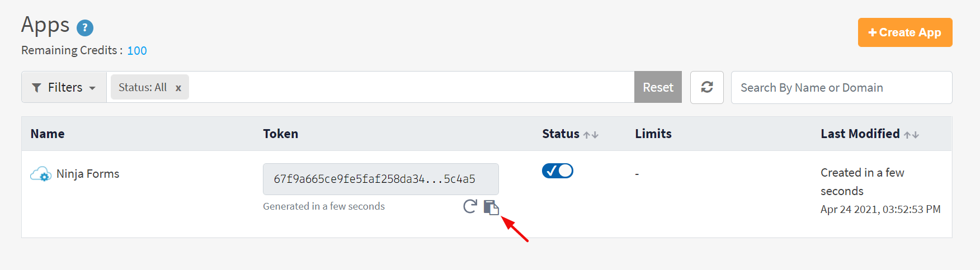Click the Status column sort arrows
Viewport: 980px width, 270px height.
click(x=591, y=135)
